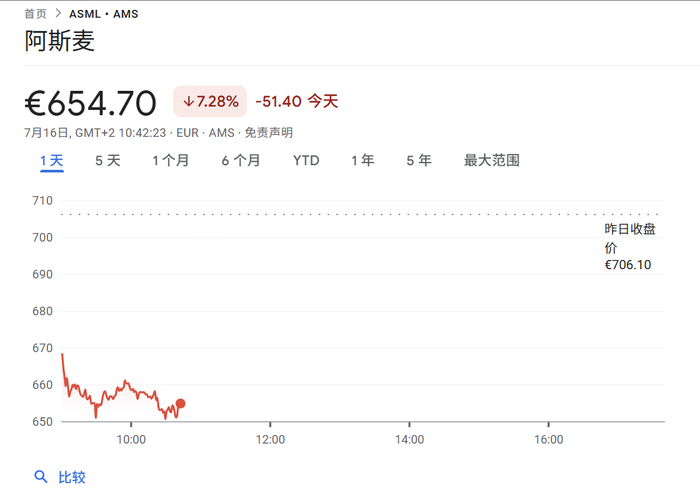View the 1 年 chart range

point(363,160)
